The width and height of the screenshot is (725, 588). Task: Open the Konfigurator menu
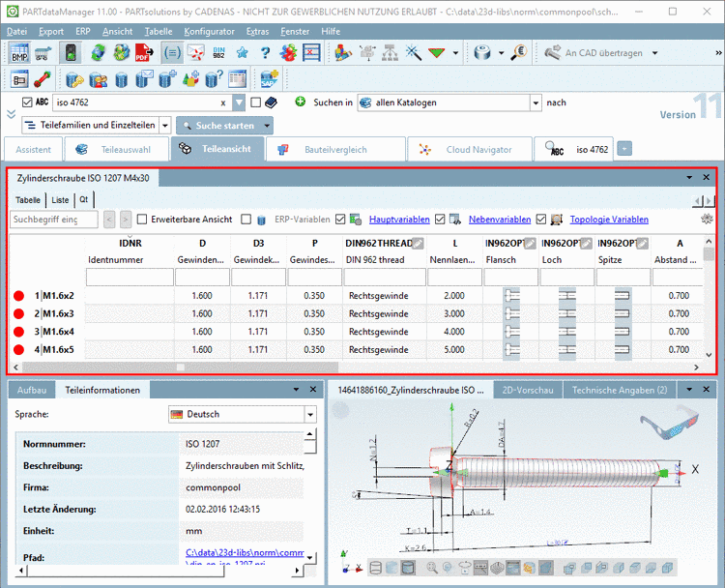[209, 31]
